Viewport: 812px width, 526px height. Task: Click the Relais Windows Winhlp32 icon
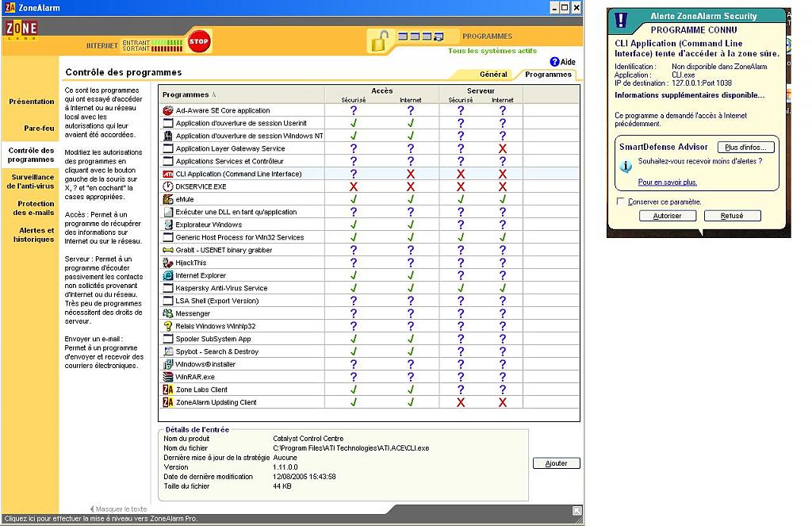pyautogui.click(x=168, y=326)
